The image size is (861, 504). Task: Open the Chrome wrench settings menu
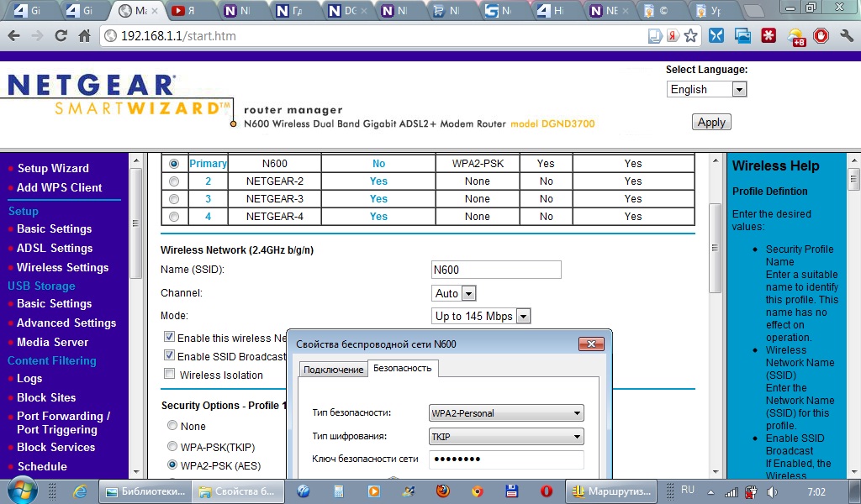tap(844, 36)
